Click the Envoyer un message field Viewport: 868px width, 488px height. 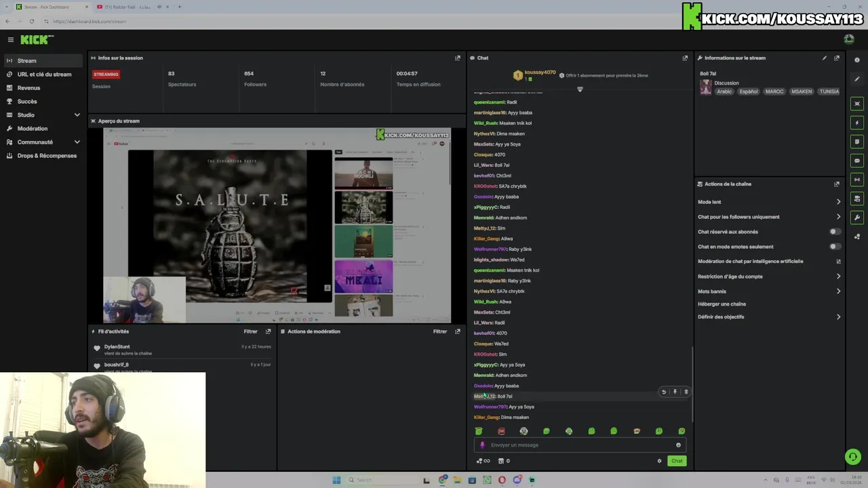(580, 445)
